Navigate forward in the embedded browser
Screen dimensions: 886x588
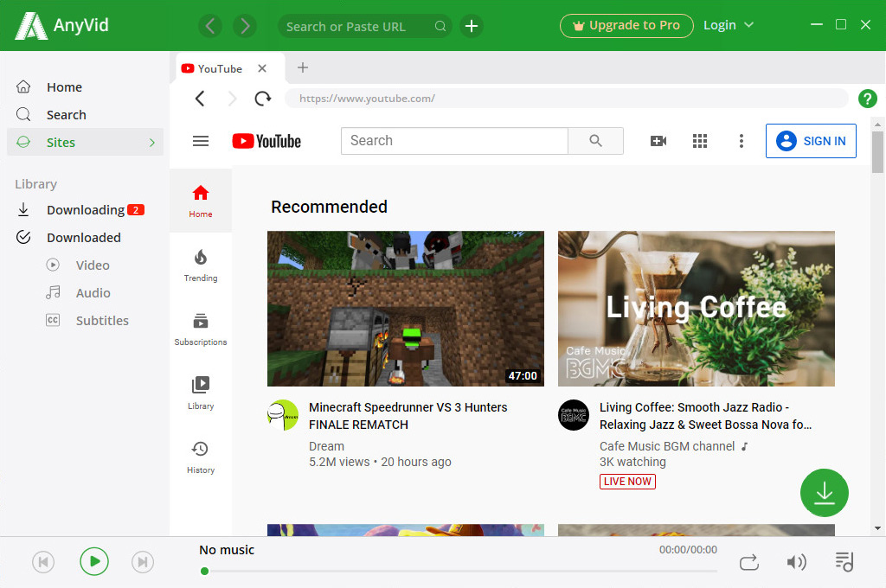coord(232,99)
